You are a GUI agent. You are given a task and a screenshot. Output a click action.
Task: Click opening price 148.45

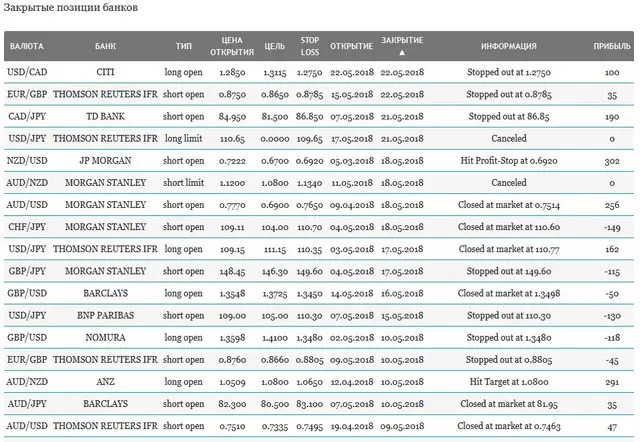(x=232, y=271)
